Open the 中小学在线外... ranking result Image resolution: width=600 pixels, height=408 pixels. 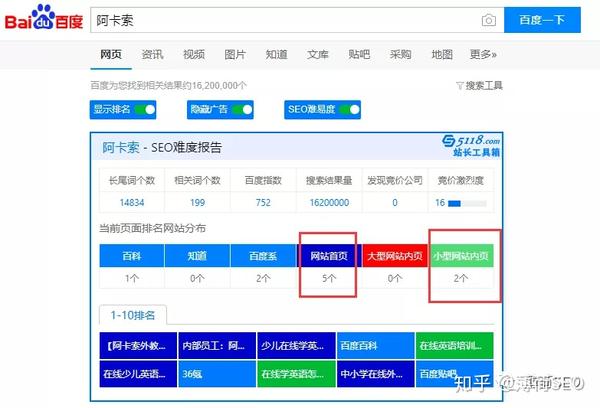point(375,374)
